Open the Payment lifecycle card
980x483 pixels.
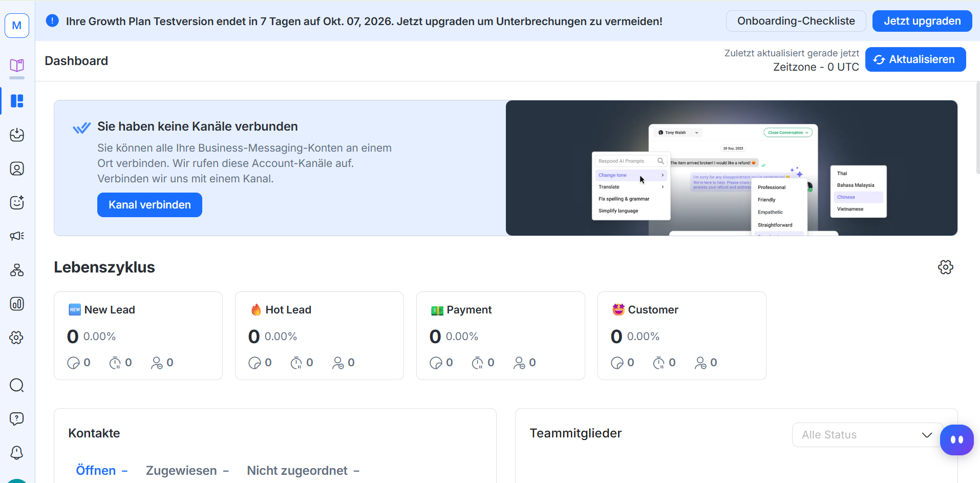[501, 336]
